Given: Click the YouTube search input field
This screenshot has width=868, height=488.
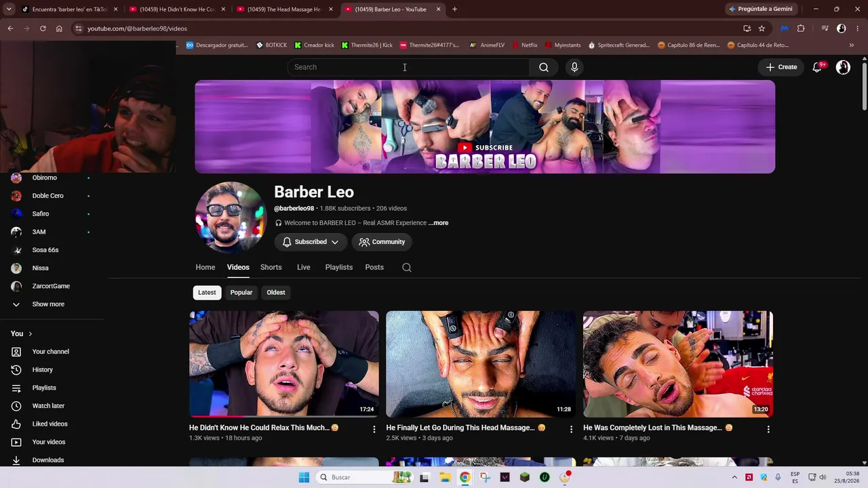Looking at the screenshot, I should pyautogui.click(x=409, y=67).
